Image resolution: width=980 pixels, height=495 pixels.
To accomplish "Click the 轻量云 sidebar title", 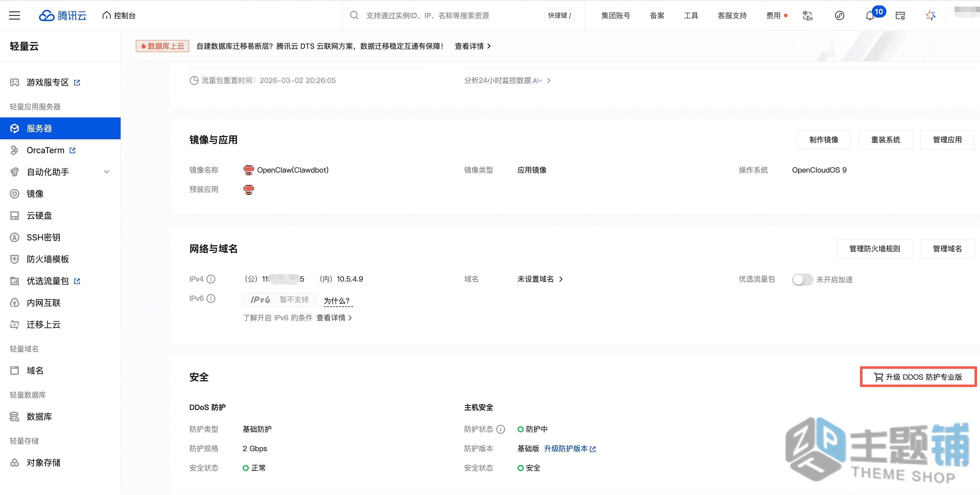I will tap(24, 46).
